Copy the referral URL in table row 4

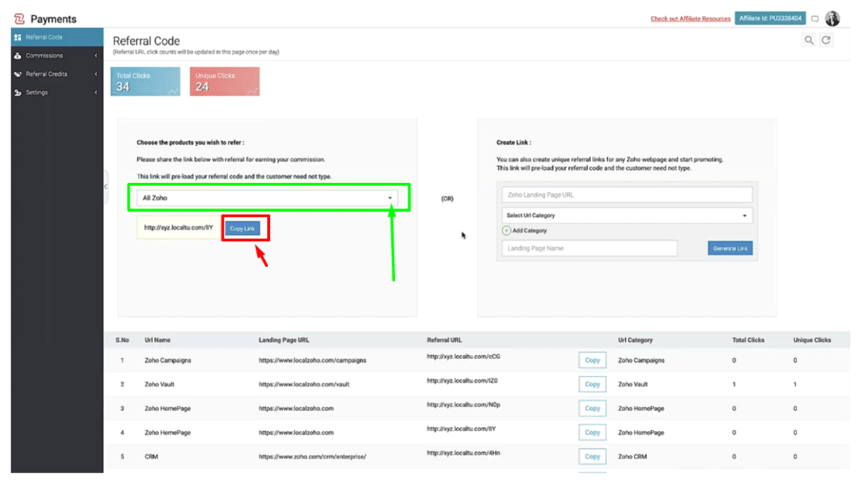point(592,433)
